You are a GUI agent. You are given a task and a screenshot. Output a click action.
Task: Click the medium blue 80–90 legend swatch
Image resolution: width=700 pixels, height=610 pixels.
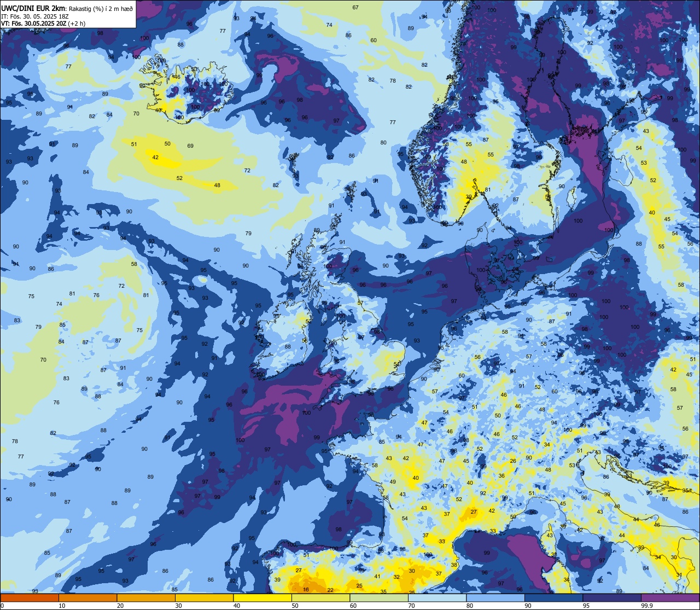(x=495, y=597)
